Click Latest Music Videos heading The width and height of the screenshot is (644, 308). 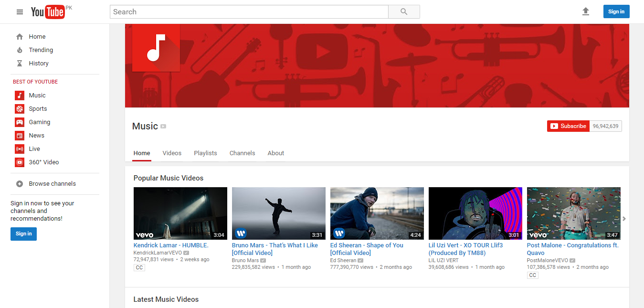point(166,299)
